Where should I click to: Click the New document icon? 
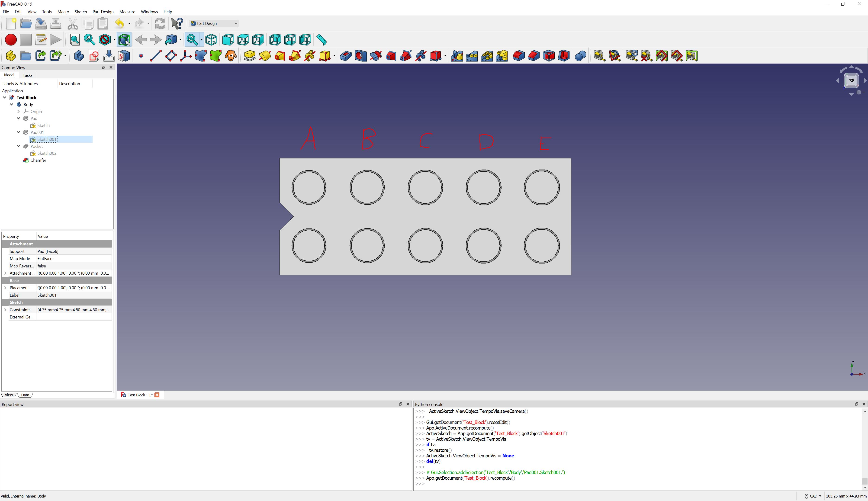coord(11,23)
